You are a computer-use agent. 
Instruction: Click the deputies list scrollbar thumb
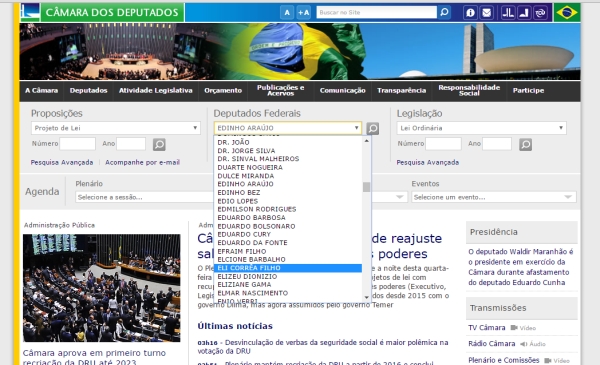(x=367, y=187)
